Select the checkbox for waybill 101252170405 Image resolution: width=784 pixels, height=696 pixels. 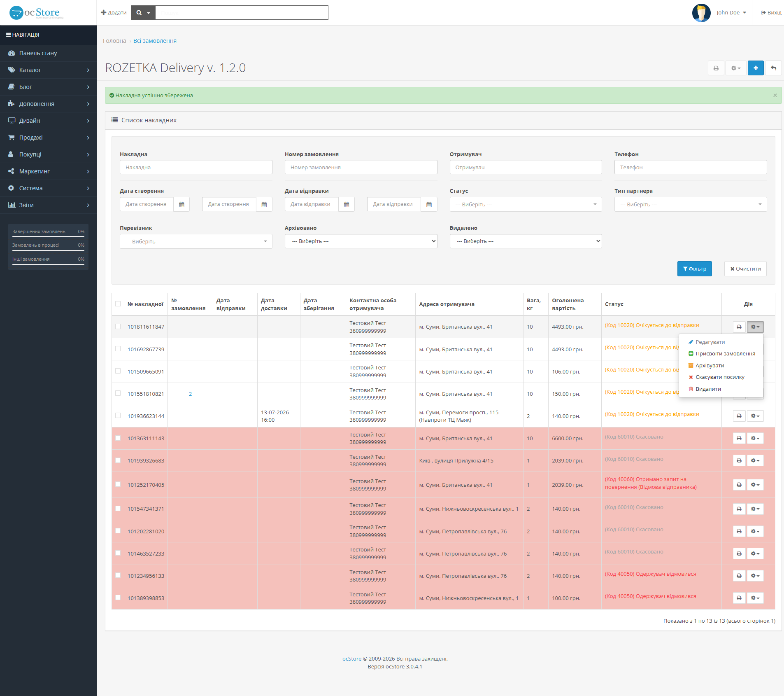[118, 484]
